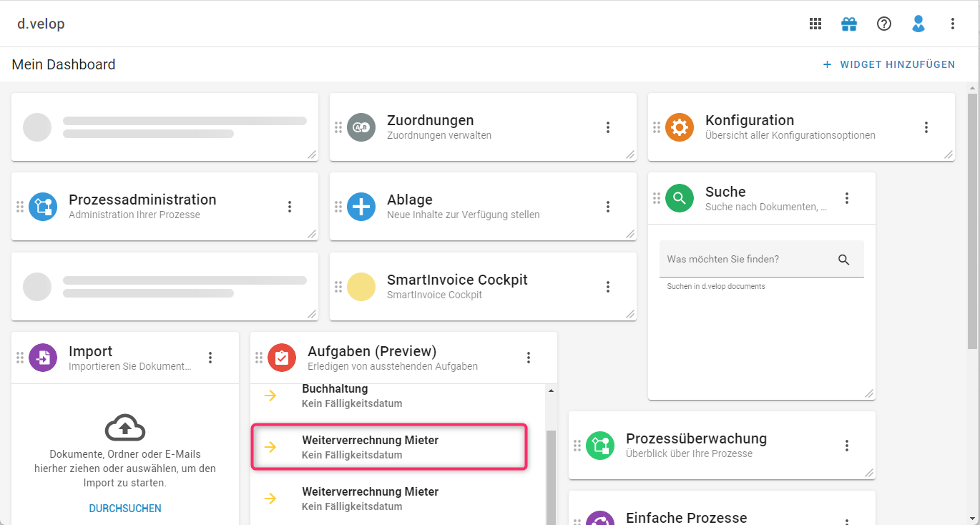Click the SmartInvoice Cockpit yellow circle
The width and height of the screenshot is (980, 525).
361,287
